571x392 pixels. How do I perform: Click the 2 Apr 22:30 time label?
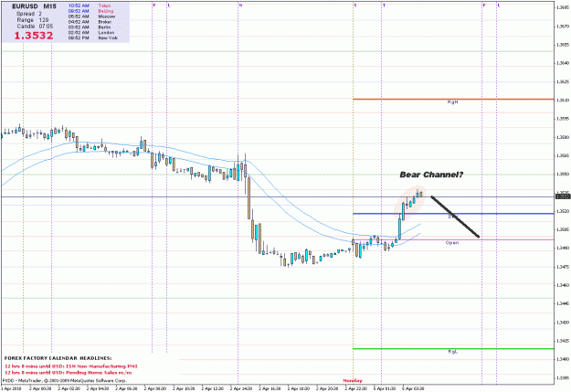coord(356,388)
